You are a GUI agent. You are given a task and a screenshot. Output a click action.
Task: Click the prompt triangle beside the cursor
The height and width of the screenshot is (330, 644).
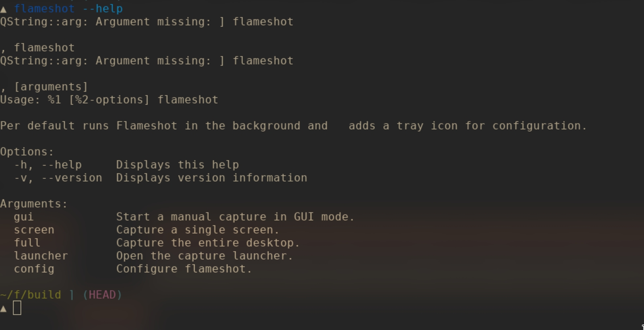click(4, 309)
